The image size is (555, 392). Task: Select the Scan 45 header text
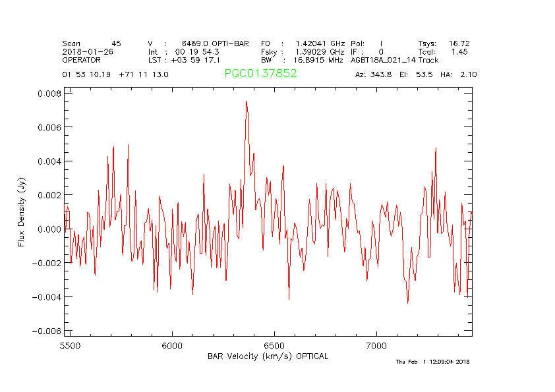[92, 43]
